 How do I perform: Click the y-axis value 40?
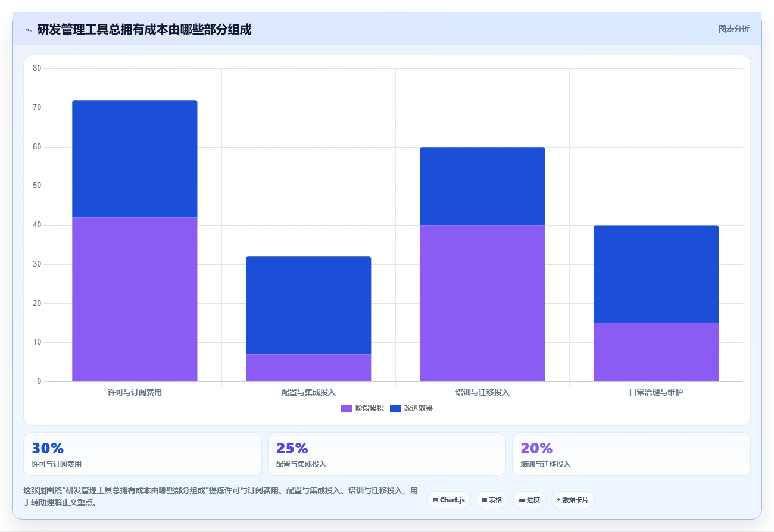tap(37, 225)
